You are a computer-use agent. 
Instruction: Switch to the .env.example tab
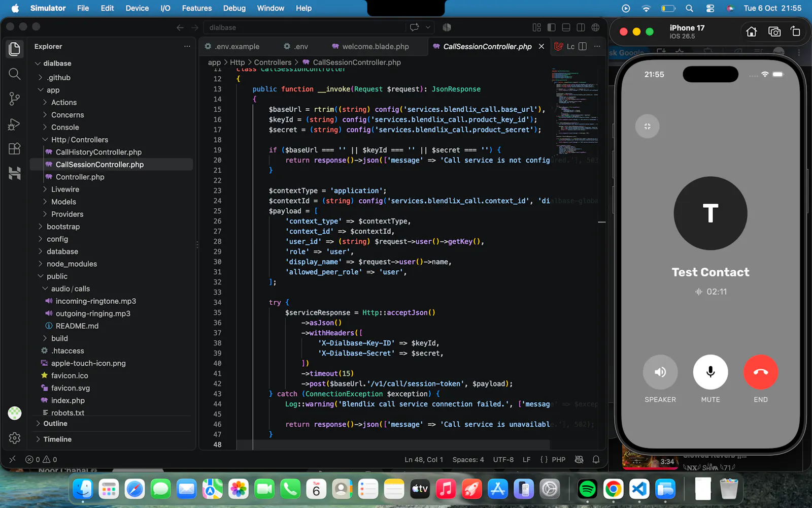(x=232, y=46)
